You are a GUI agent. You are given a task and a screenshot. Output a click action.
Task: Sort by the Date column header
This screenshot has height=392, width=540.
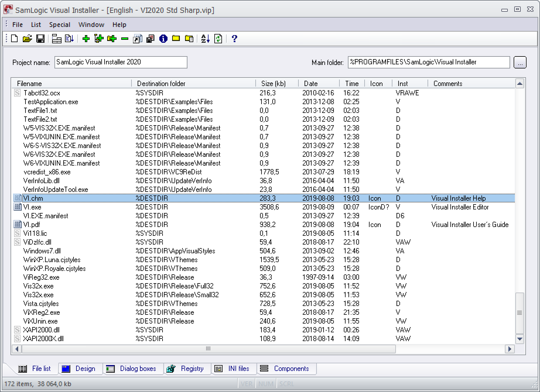tap(319, 84)
